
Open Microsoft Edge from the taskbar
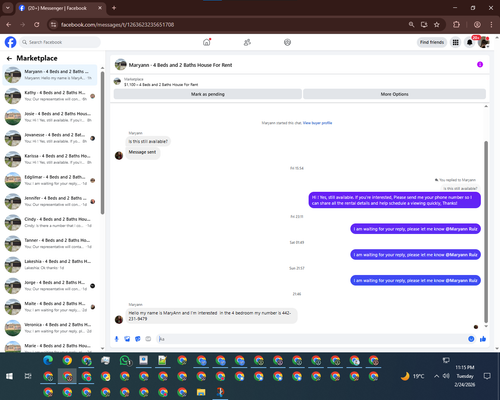48,360
